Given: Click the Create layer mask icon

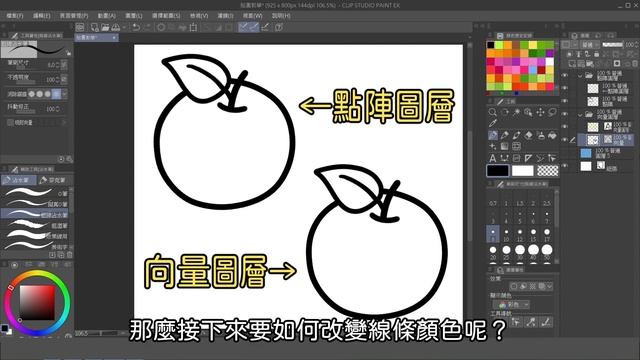Looking at the screenshot, I should coord(617,63).
